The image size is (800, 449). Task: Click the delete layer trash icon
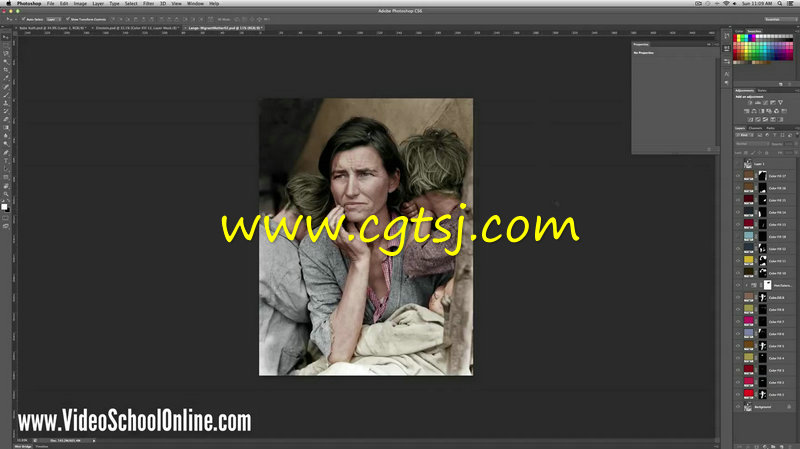click(790, 446)
